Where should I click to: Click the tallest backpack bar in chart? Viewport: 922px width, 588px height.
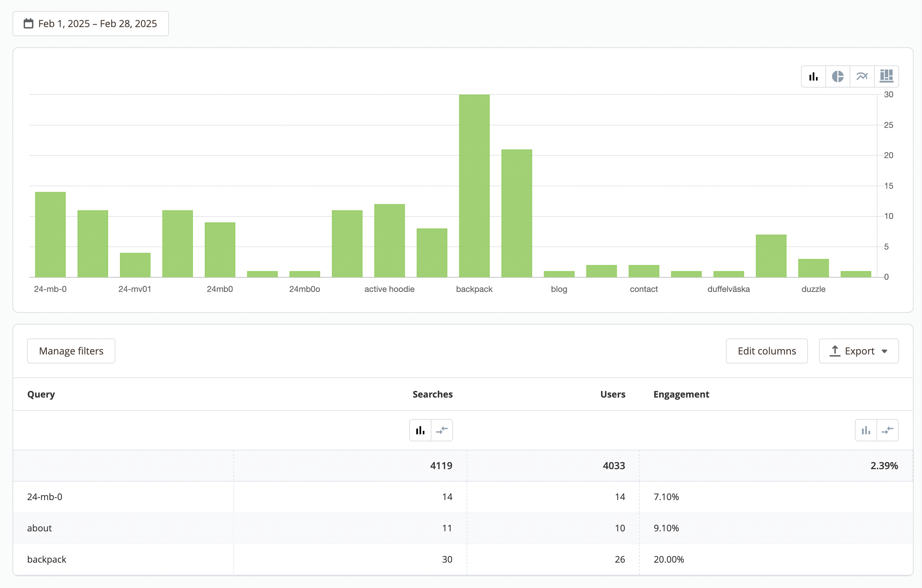coord(474,186)
